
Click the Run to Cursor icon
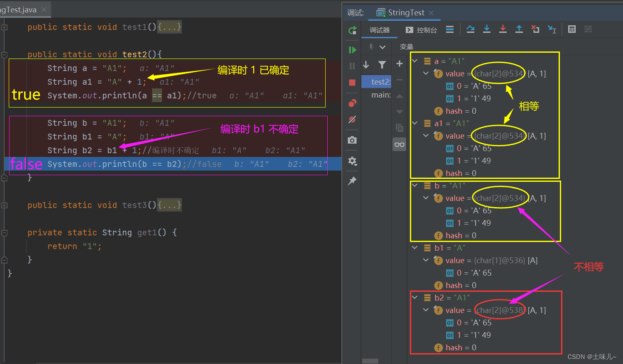(552, 29)
